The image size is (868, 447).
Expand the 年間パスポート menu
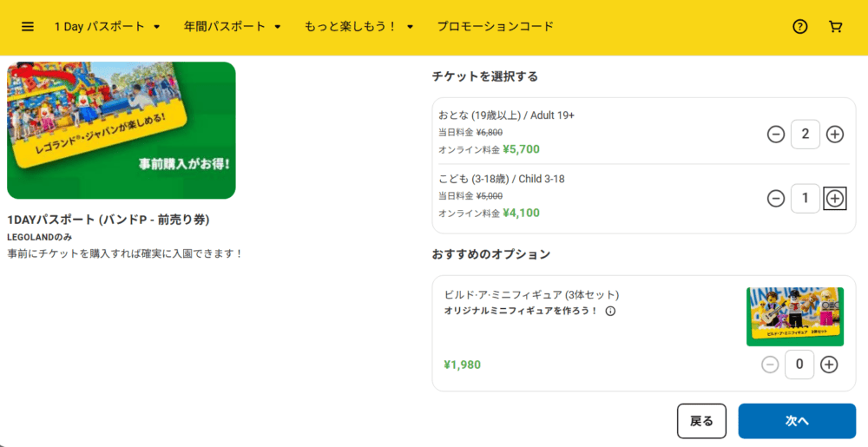click(233, 27)
